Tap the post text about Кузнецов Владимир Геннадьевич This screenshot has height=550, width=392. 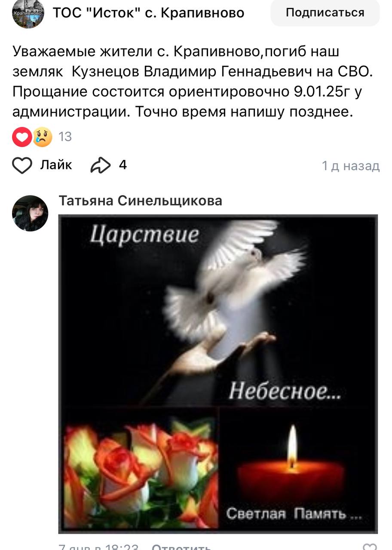[192, 82]
